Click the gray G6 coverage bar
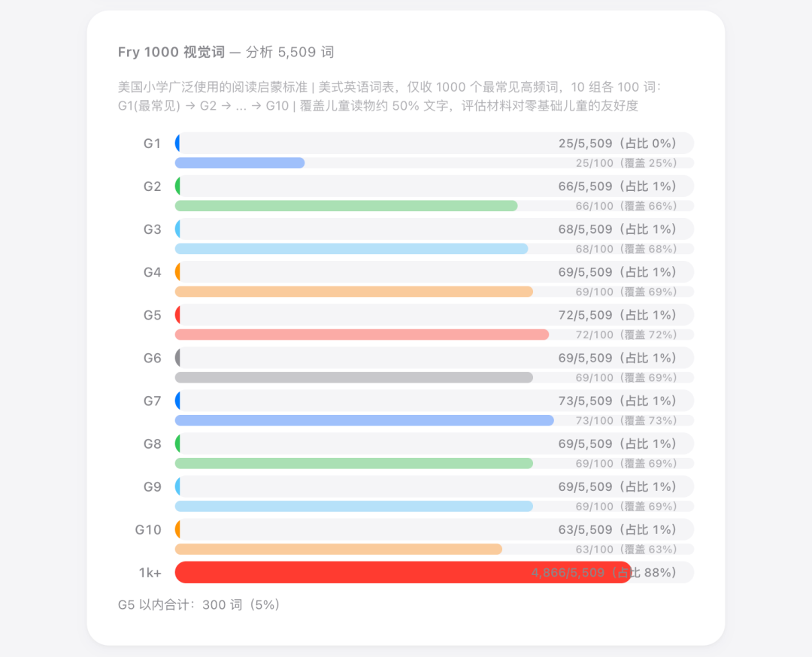Screen dimensions: 812x657 [353, 377]
